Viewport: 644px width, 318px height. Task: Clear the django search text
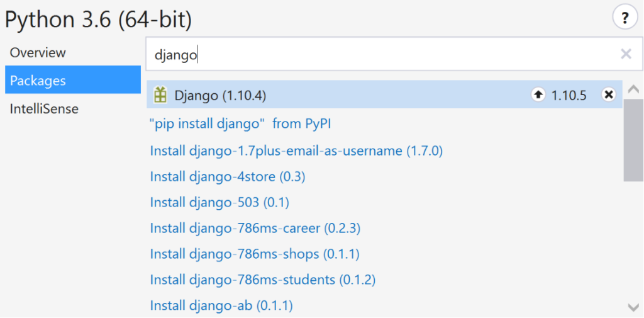click(626, 54)
